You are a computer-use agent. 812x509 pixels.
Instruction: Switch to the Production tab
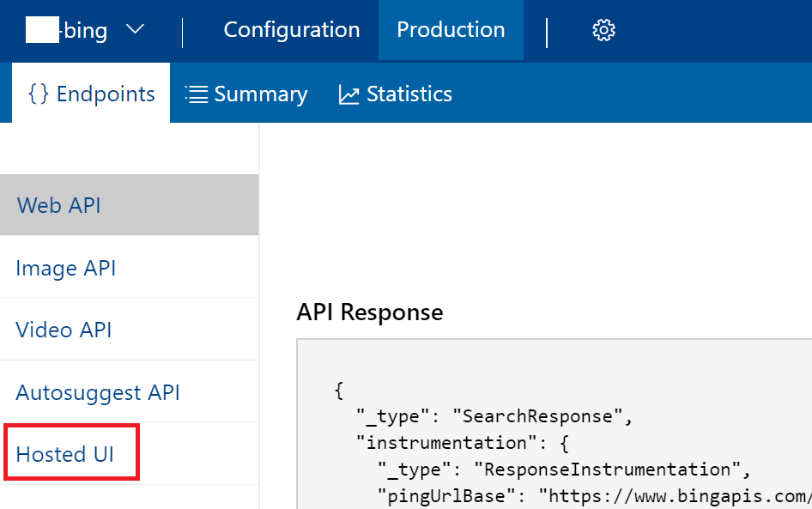(x=451, y=29)
